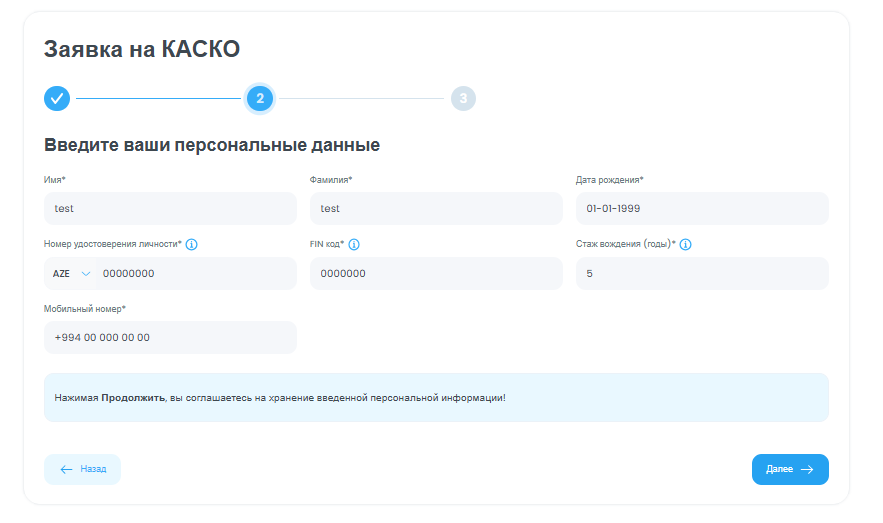The image size is (883, 523).
Task: Show info tooltip for FIN code
Action: (x=354, y=244)
